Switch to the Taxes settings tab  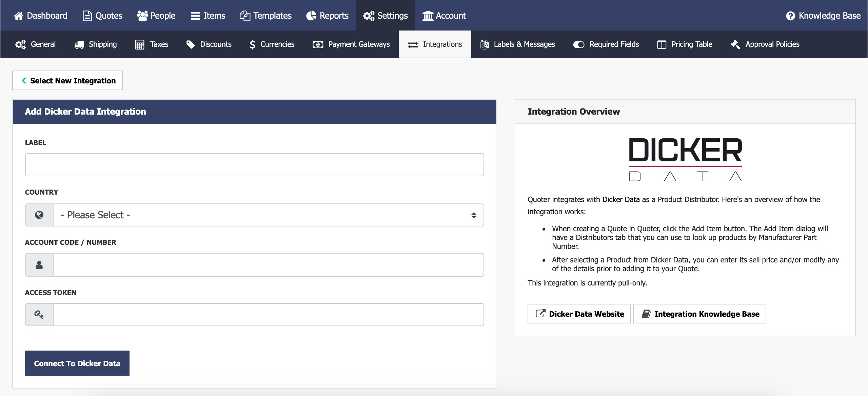click(x=152, y=44)
